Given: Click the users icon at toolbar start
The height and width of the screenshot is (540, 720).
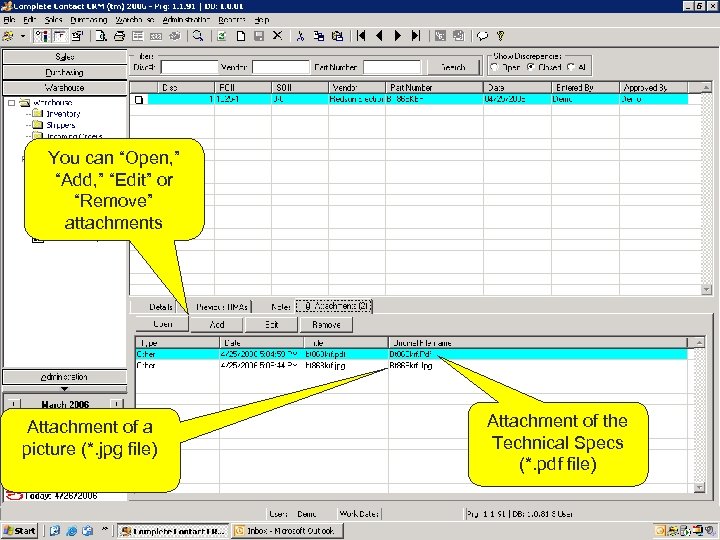Looking at the screenshot, I should [x=8, y=36].
